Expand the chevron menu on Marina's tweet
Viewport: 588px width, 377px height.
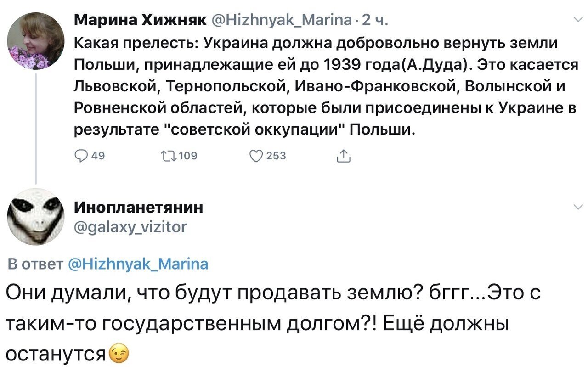click(577, 20)
